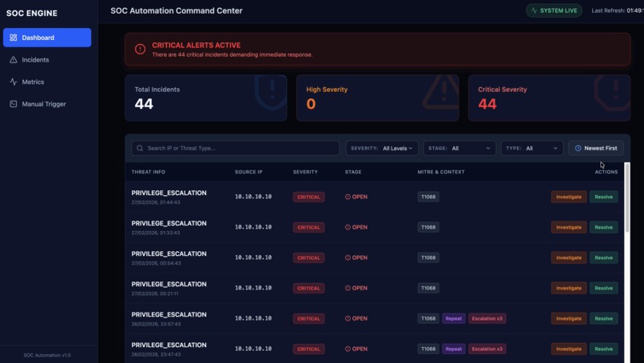Go to the Dashboard page
The height and width of the screenshot is (363, 644).
pyautogui.click(x=47, y=38)
